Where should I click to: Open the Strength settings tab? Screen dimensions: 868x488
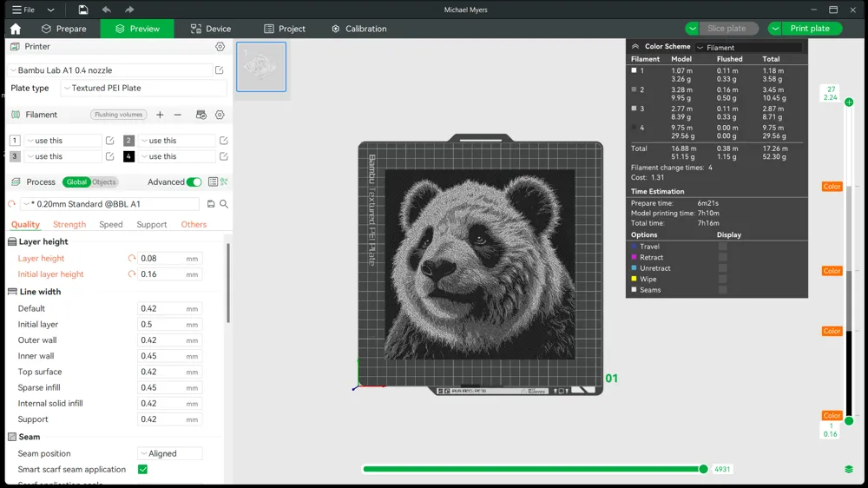69,224
